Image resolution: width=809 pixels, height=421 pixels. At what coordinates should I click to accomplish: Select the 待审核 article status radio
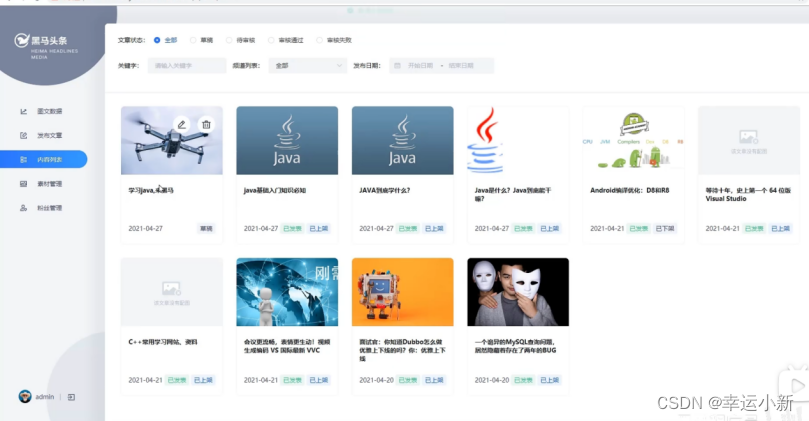coord(229,40)
